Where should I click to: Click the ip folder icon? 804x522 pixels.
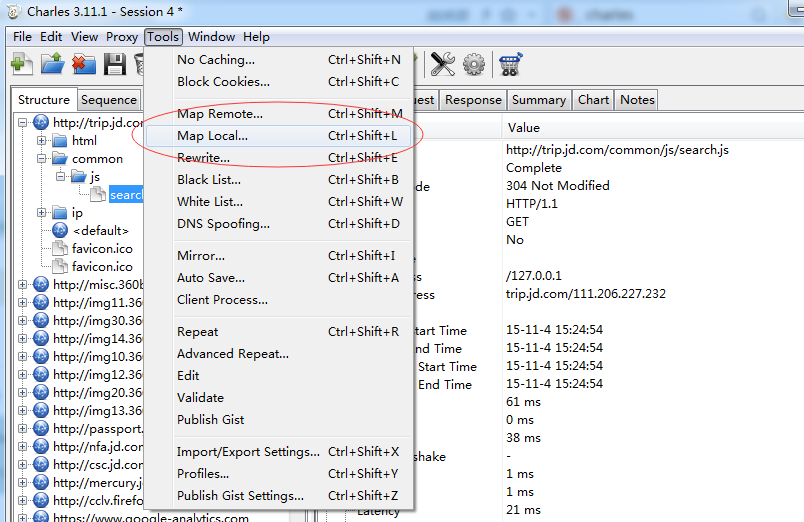coord(60,212)
